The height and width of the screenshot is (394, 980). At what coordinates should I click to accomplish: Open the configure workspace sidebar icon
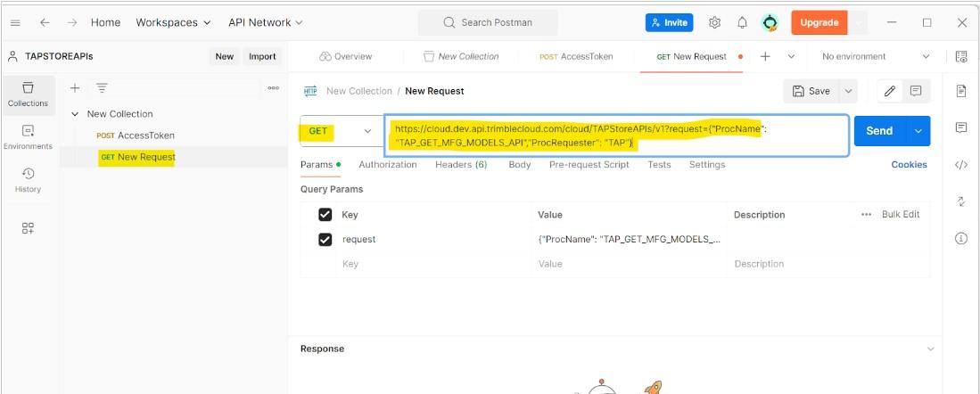click(x=28, y=228)
